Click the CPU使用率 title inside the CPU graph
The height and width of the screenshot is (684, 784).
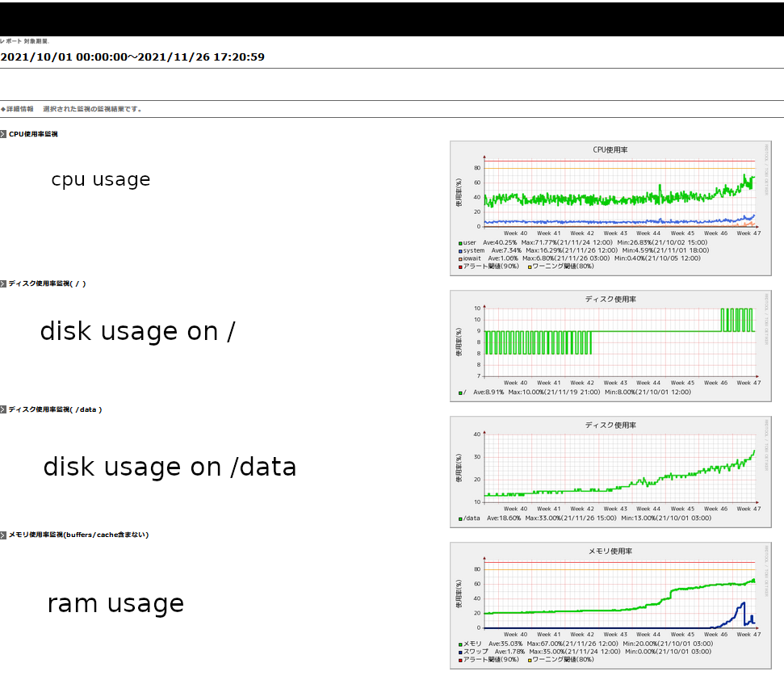[x=610, y=150]
